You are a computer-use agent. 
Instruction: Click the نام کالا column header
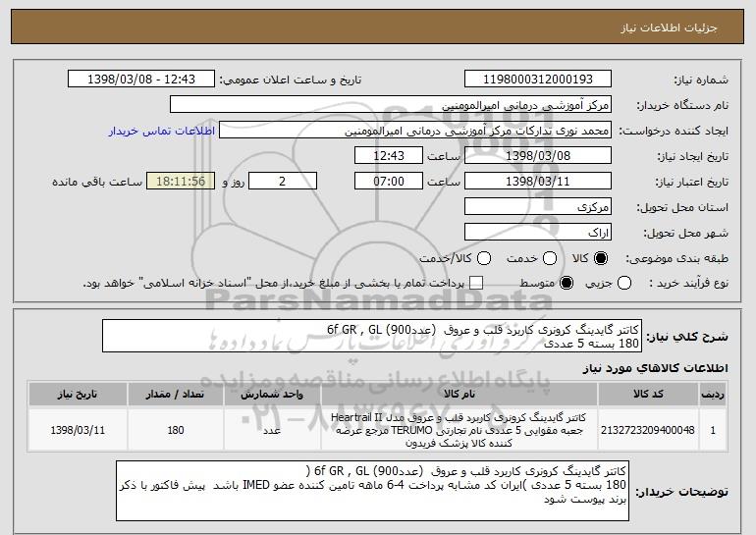coord(459,395)
